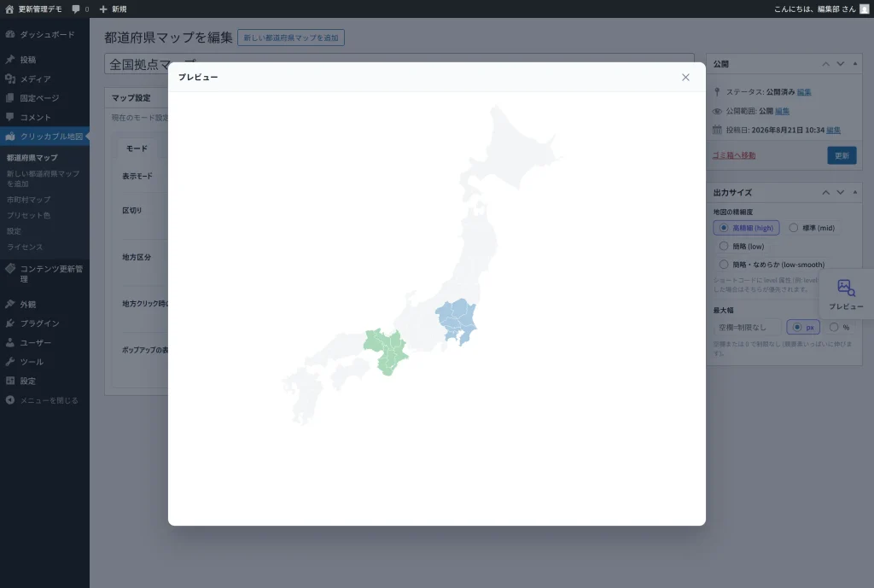Select 簡略・なめらか (low-smooth) radio

coord(724,265)
